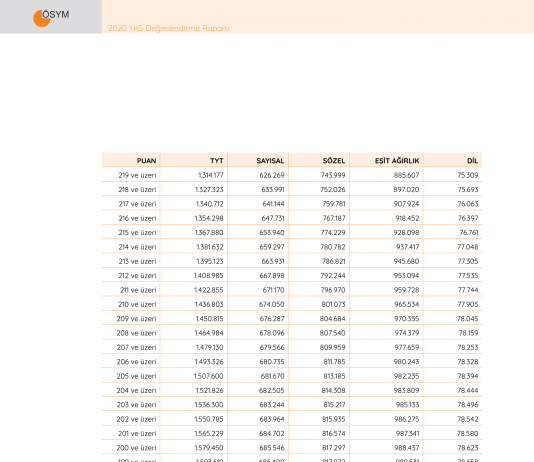Click SAYISAL value 641.144

coord(273,204)
